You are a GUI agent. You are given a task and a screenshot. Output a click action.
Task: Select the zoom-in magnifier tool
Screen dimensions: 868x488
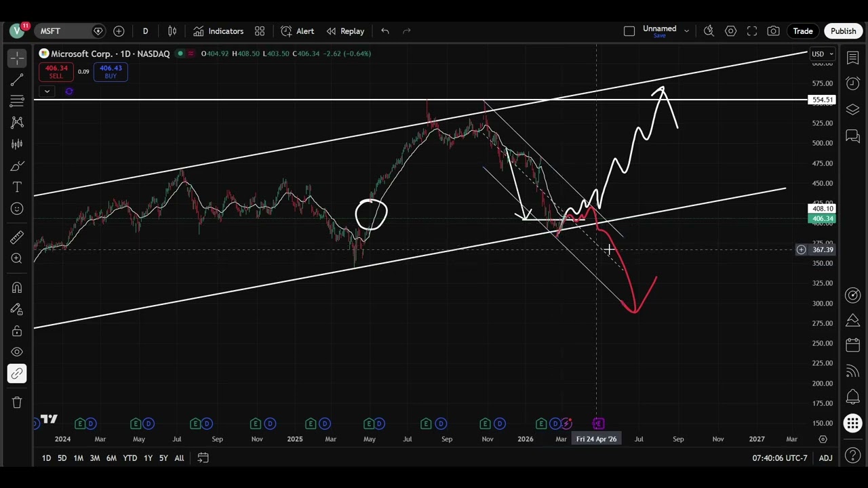(17, 258)
